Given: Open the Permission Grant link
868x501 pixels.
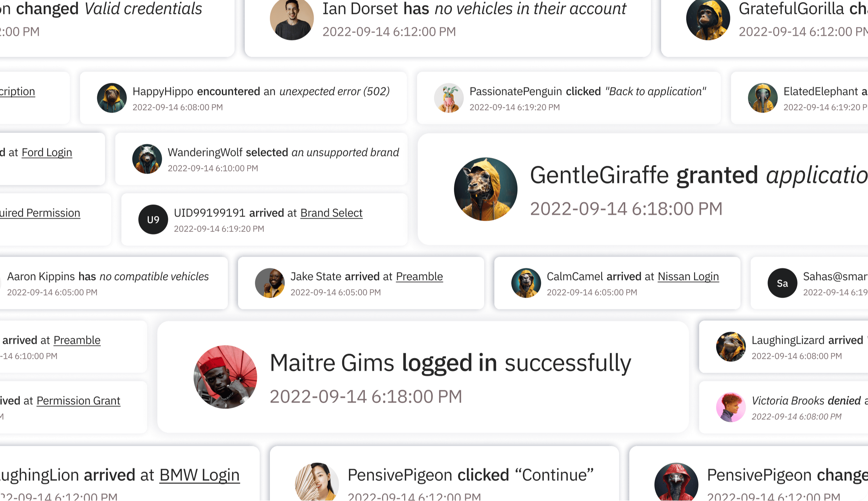Looking at the screenshot, I should coord(78,401).
